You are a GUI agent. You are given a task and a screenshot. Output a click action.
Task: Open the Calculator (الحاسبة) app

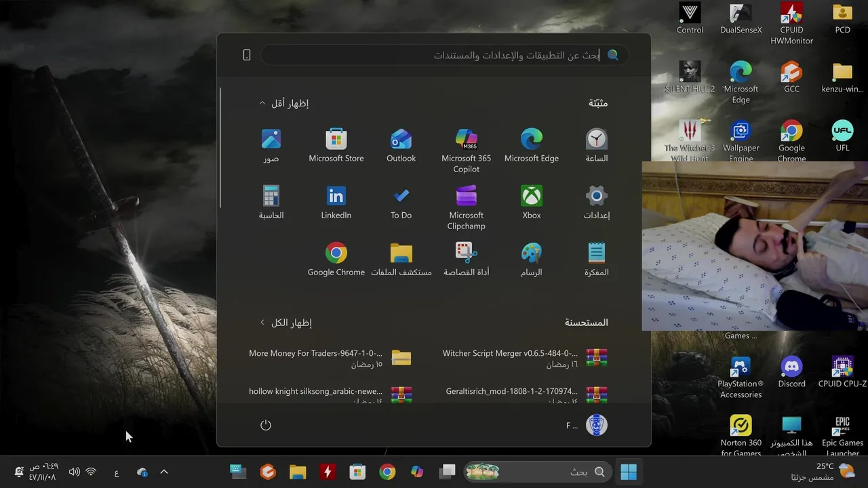coord(271,203)
